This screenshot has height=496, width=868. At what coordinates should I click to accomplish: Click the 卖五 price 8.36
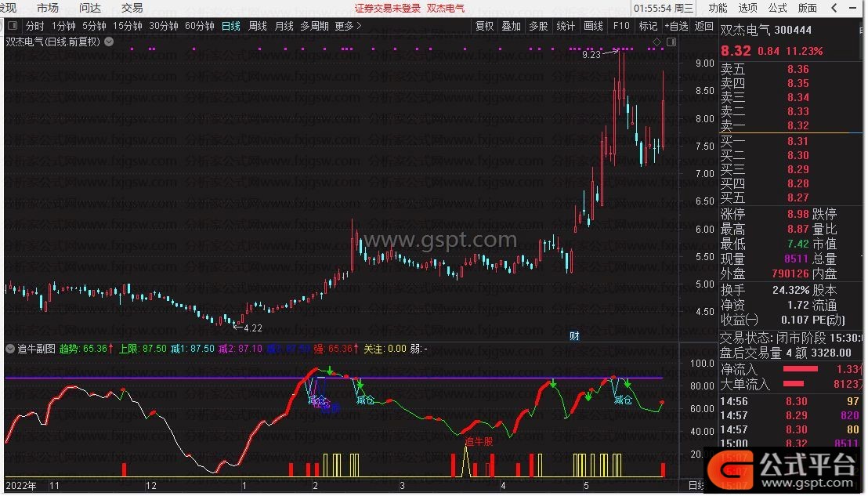(797, 69)
